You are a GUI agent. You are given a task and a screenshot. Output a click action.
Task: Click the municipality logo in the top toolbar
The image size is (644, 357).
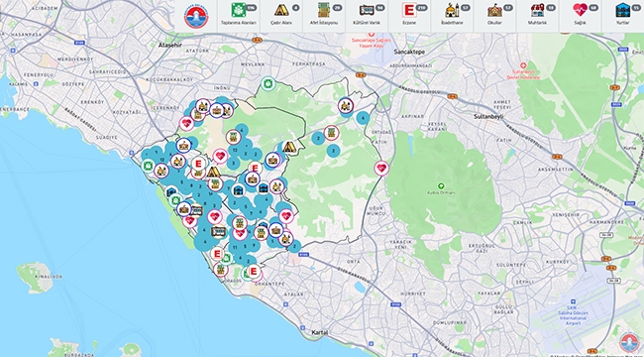196,16
